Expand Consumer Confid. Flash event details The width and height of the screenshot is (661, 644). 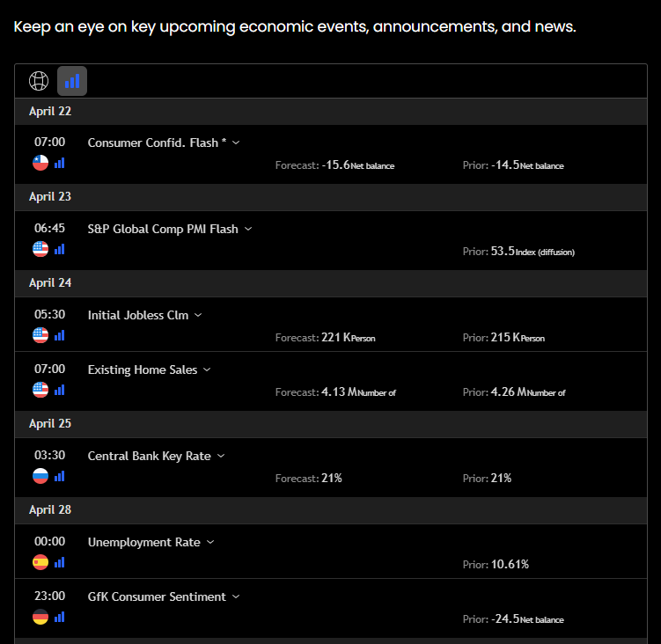(236, 143)
